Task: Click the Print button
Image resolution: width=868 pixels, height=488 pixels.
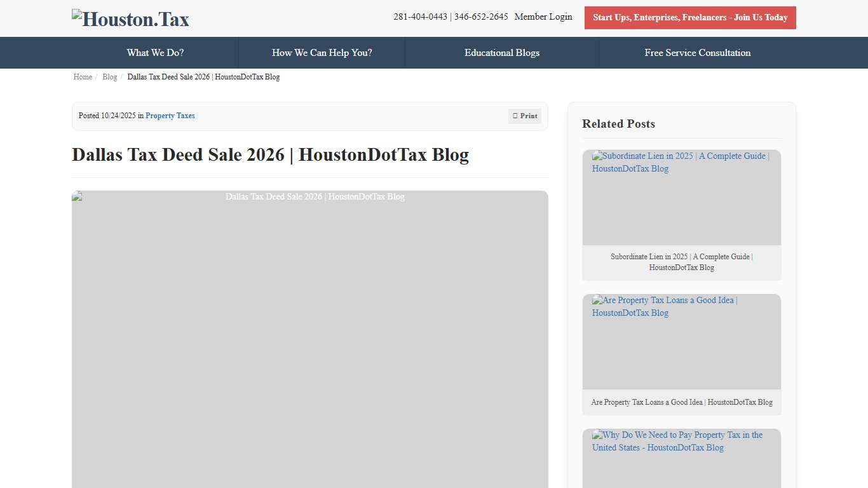Action: tap(524, 116)
